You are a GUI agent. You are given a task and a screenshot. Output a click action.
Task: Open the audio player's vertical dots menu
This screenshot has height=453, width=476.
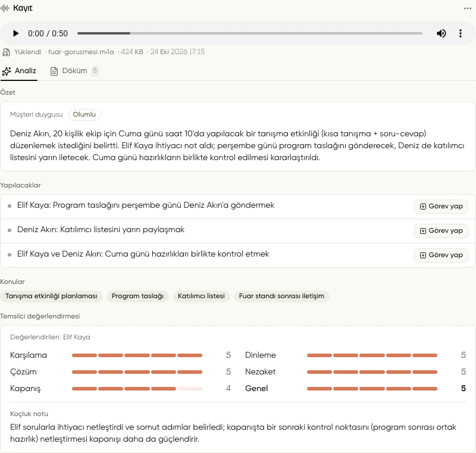point(461,33)
